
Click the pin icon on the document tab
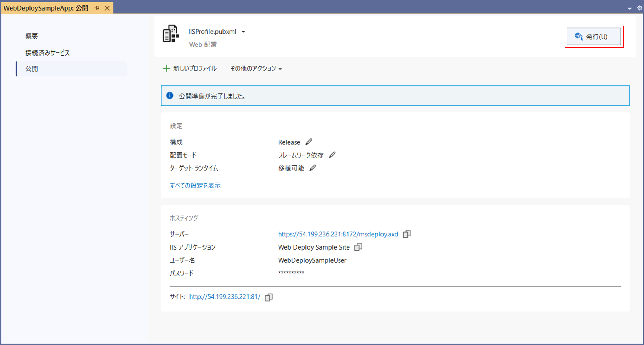97,8
